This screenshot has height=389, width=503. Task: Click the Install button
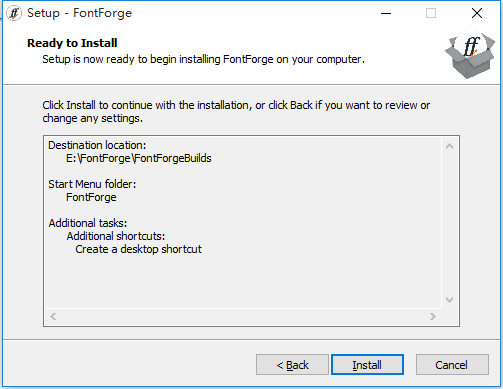point(367,365)
